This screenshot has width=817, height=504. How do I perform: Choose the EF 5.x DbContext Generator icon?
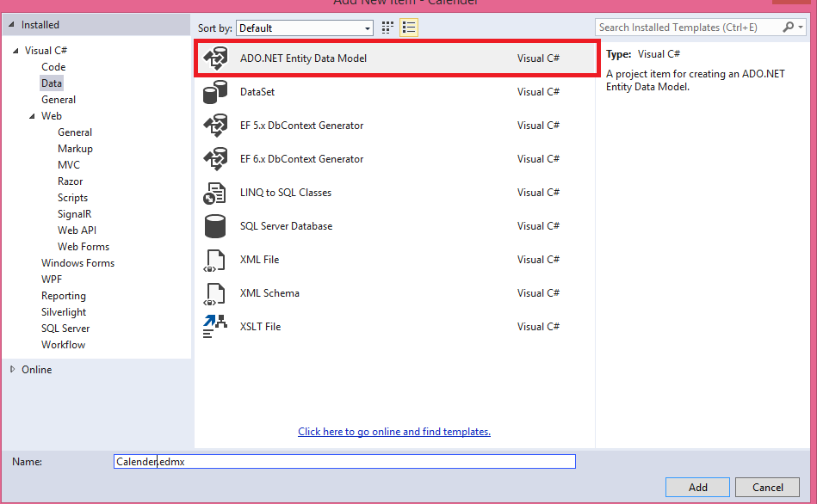point(214,126)
